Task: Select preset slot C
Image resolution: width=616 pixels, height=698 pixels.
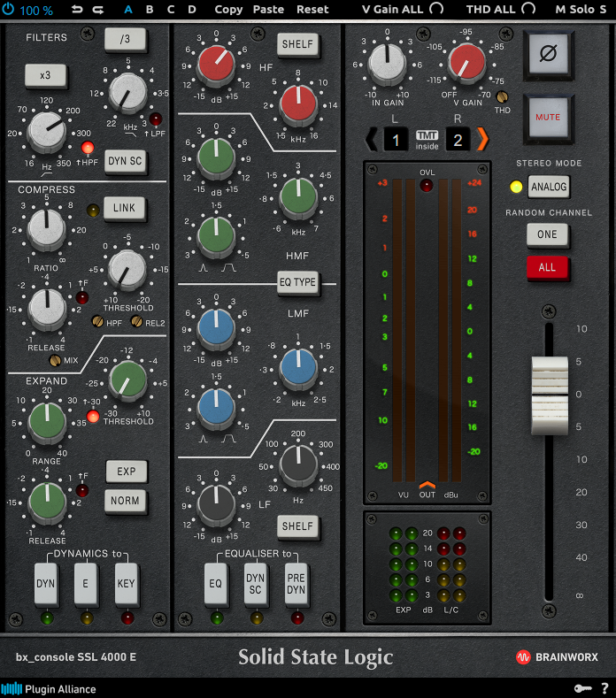Action: (x=171, y=10)
